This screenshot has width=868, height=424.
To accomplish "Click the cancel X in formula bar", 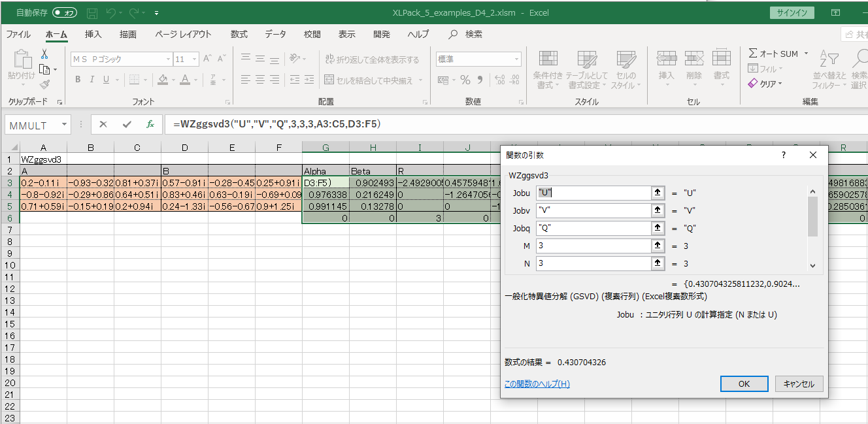I will (103, 124).
